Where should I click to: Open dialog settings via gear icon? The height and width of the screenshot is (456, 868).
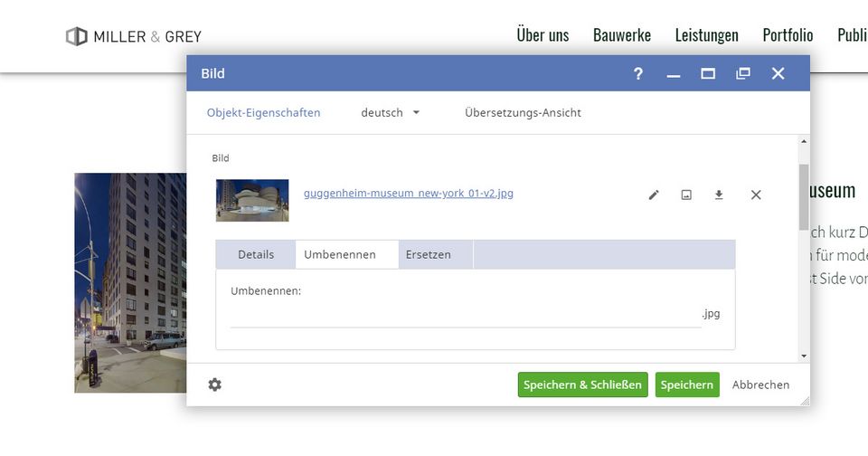click(x=214, y=385)
